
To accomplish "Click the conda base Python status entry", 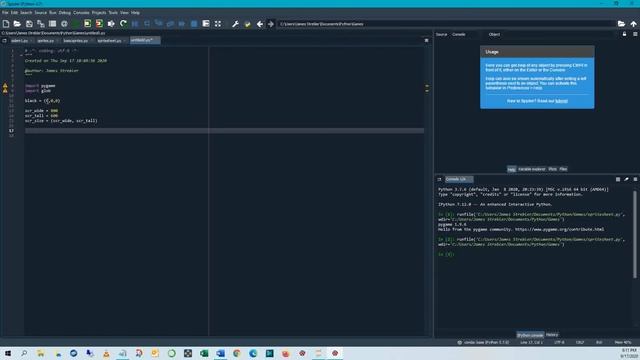I will pos(484,342).
